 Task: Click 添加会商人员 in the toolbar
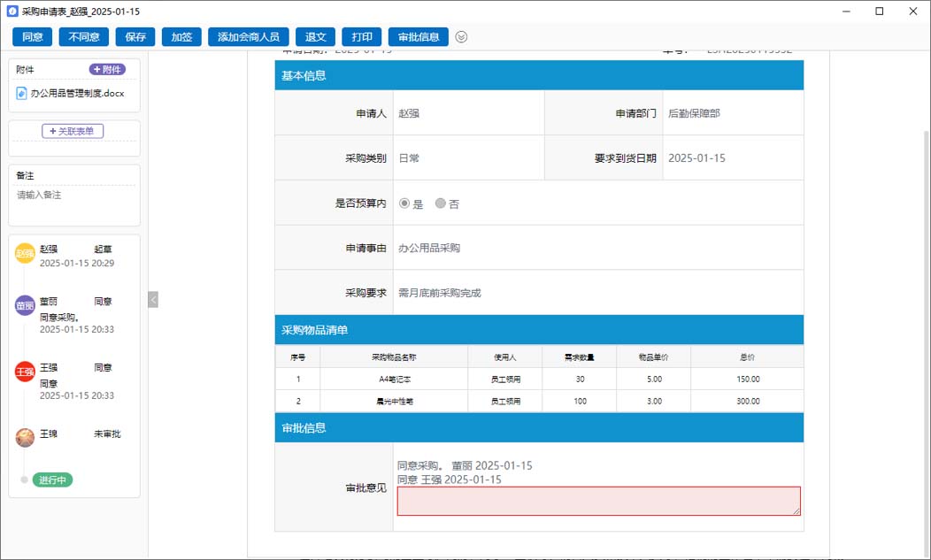pyautogui.click(x=248, y=37)
